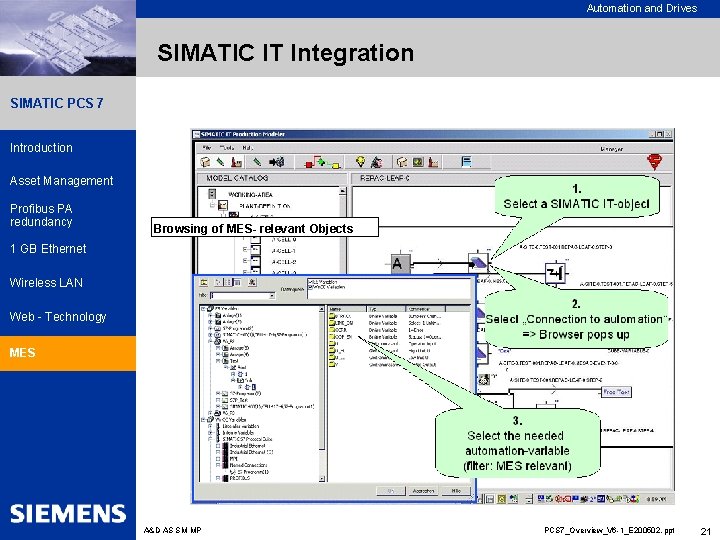Select the 'A' block in the diagram
Viewport: 720px width, 540px height.
click(x=399, y=264)
